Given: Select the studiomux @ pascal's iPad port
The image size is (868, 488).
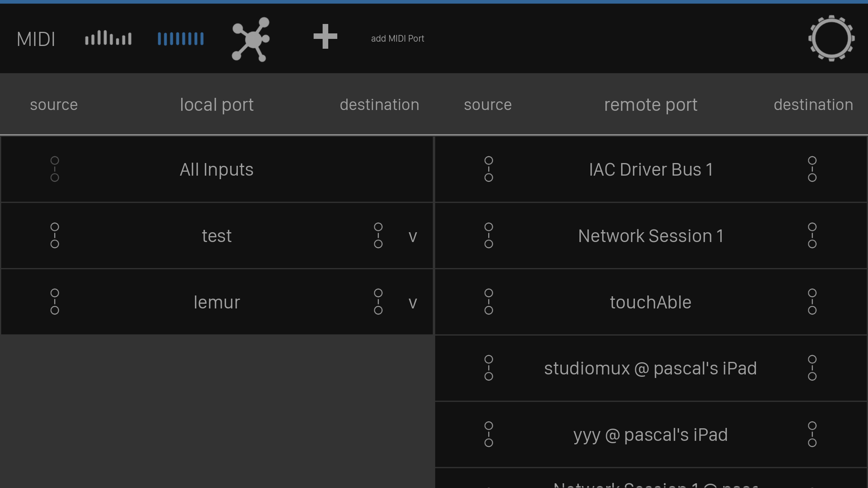Looking at the screenshot, I should pyautogui.click(x=650, y=369).
